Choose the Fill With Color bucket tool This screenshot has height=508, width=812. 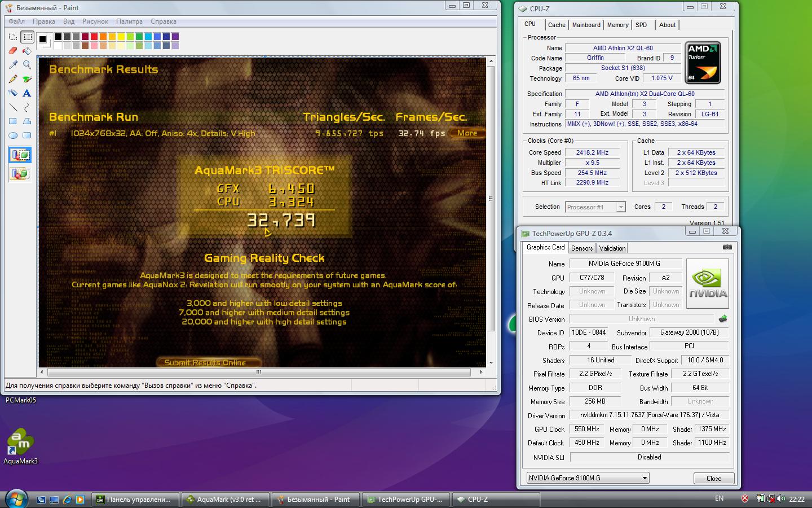[27, 51]
